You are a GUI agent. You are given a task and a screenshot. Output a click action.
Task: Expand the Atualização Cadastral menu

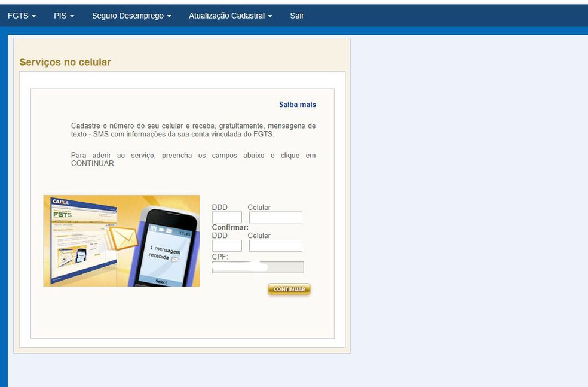(x=227, y=16)
